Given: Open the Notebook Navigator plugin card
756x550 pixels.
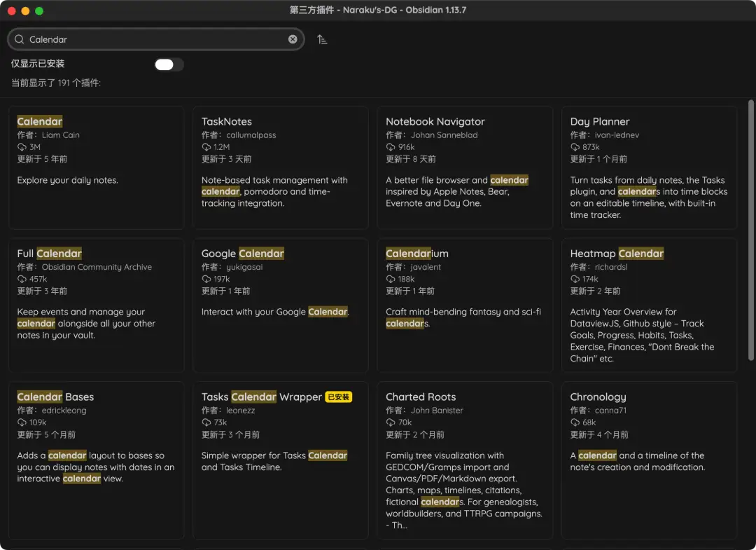Looking at the screenshot, I should pos(465,167).
